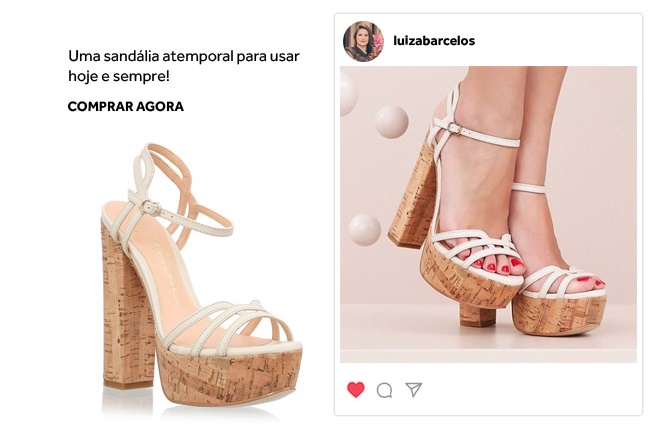The height and width of the screenshot is (432, 660).
Task: Click the pink sphere beside the ankle strap
Action: (x=391, y=121)
